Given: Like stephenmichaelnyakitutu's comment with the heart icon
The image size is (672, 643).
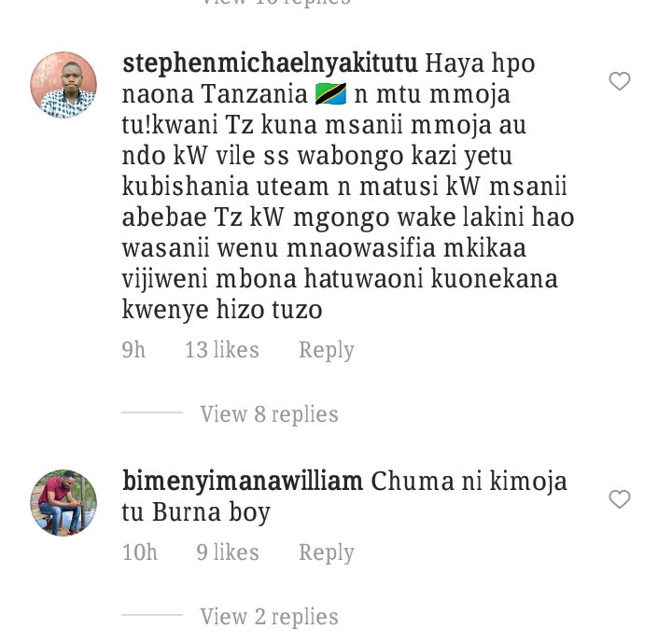Looking at the screenshot, I should pyautogui.click(x=620, y=81).
